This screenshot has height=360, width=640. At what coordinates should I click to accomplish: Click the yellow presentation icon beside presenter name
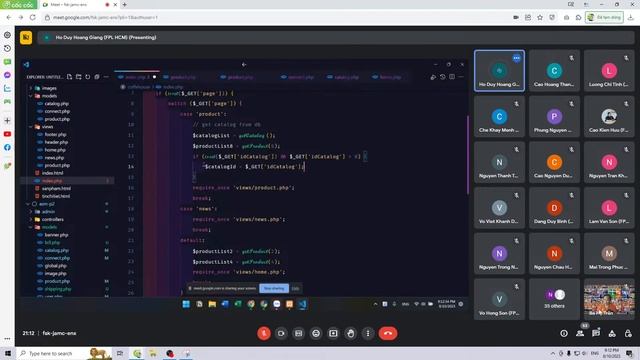coord(26,38)
